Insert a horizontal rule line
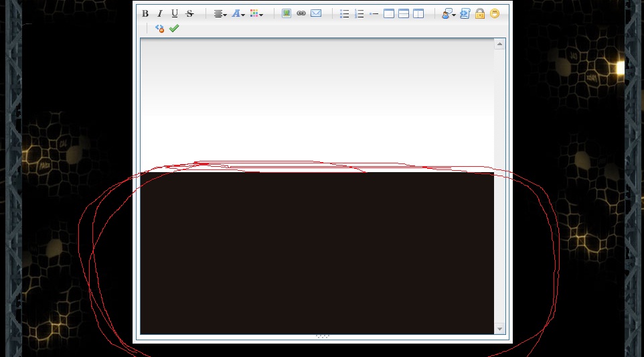The width and height of the screenshot is (644, 357). [x=374, y=13]
